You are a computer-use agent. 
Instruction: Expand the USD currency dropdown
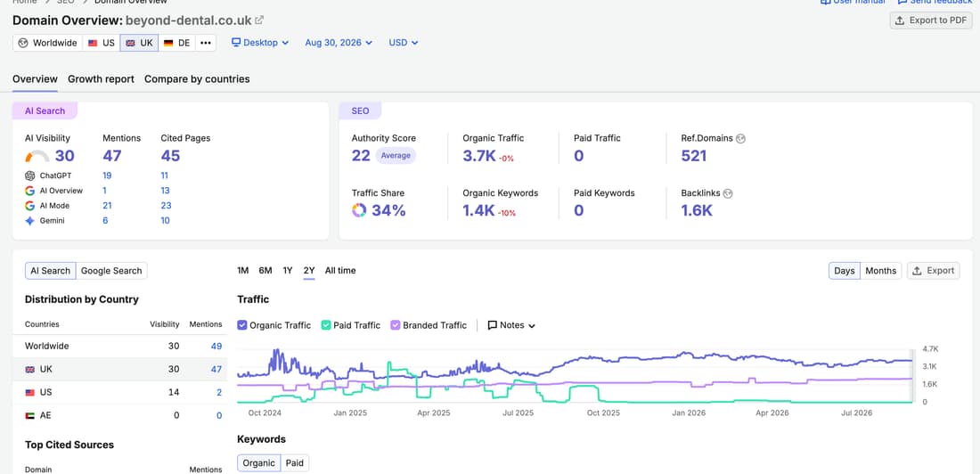(403, 43)
